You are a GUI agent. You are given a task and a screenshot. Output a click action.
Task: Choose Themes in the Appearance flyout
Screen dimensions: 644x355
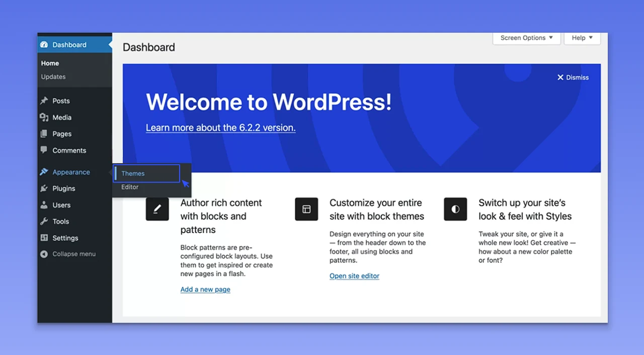pyautogui.click(x=133, y=173)
